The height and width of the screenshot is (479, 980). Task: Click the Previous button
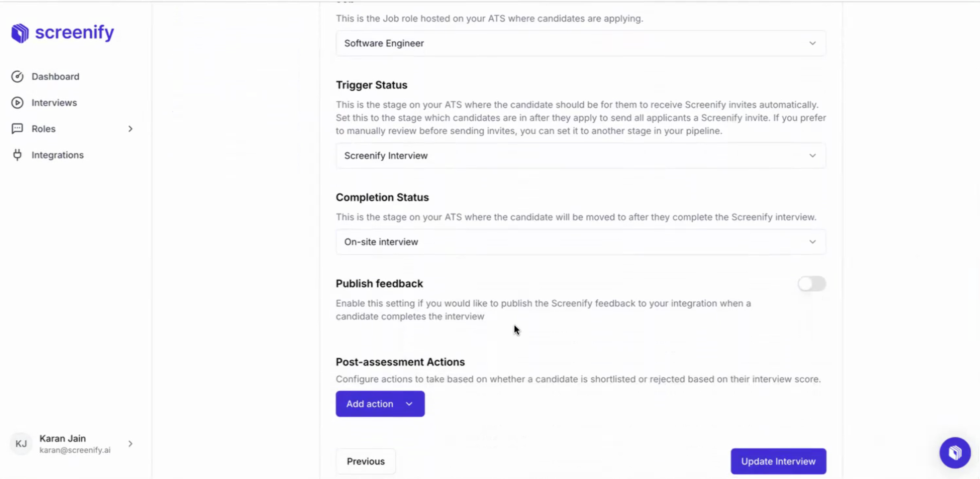coord(365,461)
